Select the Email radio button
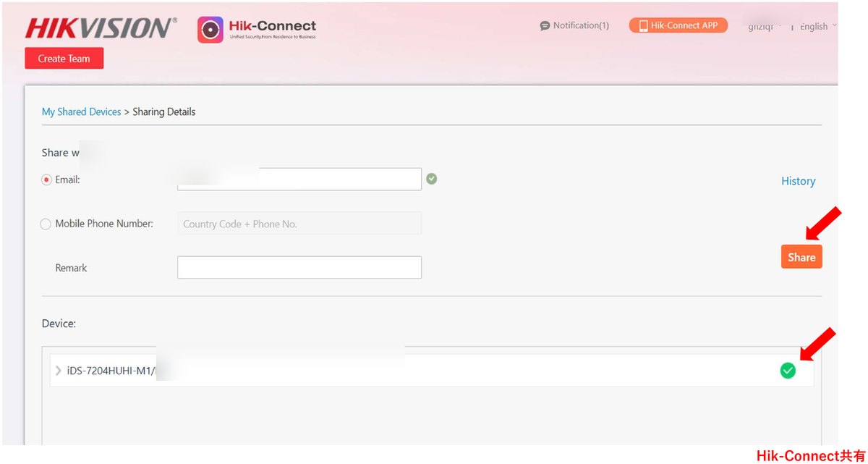 tap(47, 180)
